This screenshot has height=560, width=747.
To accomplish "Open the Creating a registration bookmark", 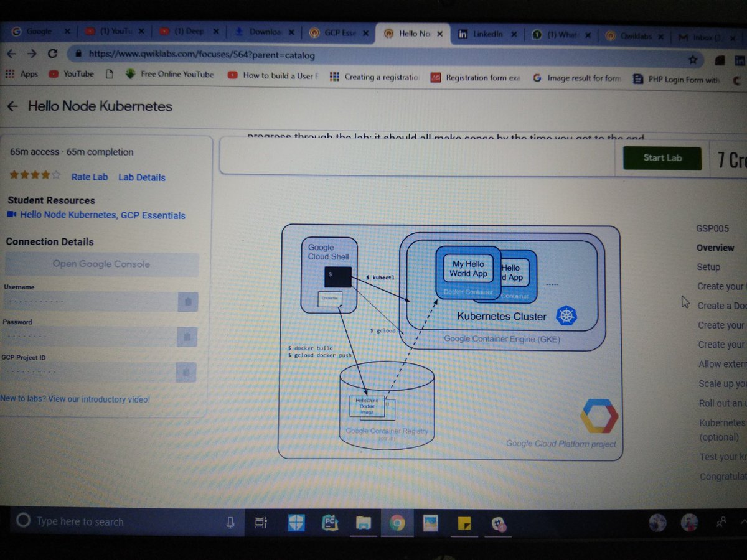I will click(x=375, y=77).
